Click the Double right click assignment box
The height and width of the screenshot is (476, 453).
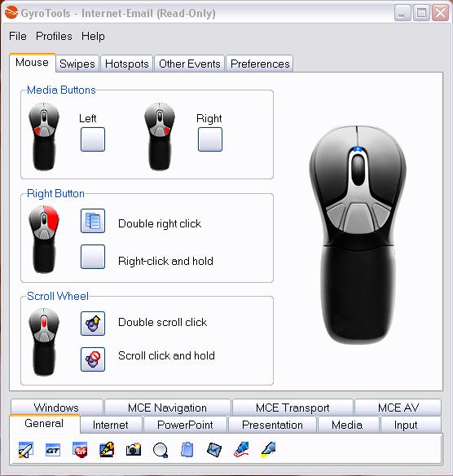(93, 221)
